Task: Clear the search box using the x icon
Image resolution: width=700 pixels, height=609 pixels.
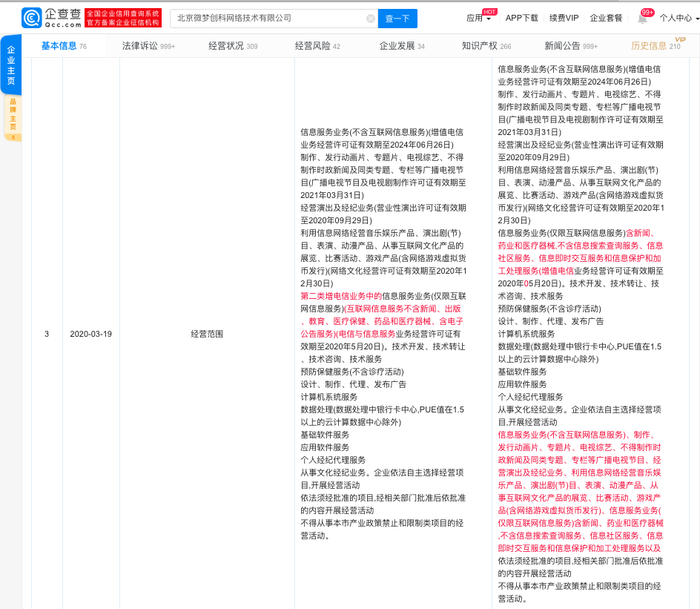Action: [371, 19]
